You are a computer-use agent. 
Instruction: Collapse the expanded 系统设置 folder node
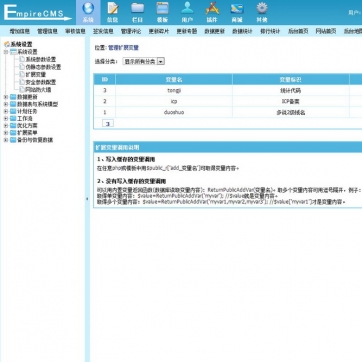click(x=6, y=52)
